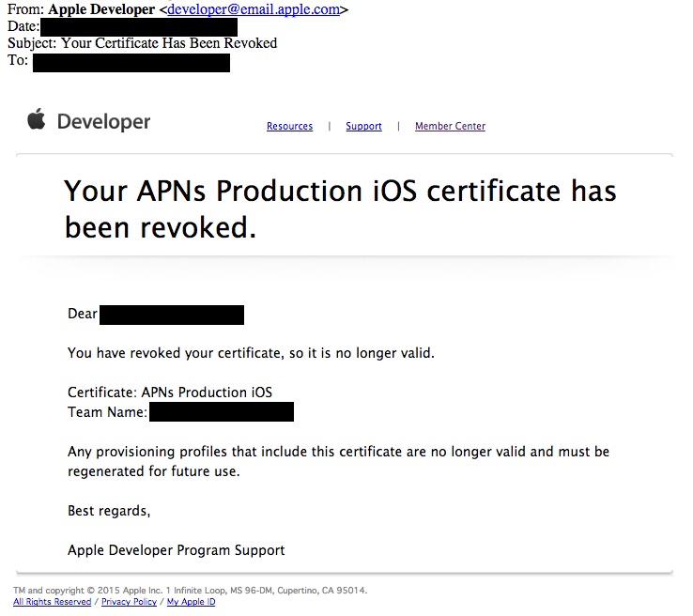
Task: Click the Apple Developer sender name
Action: tap(101, 10)
